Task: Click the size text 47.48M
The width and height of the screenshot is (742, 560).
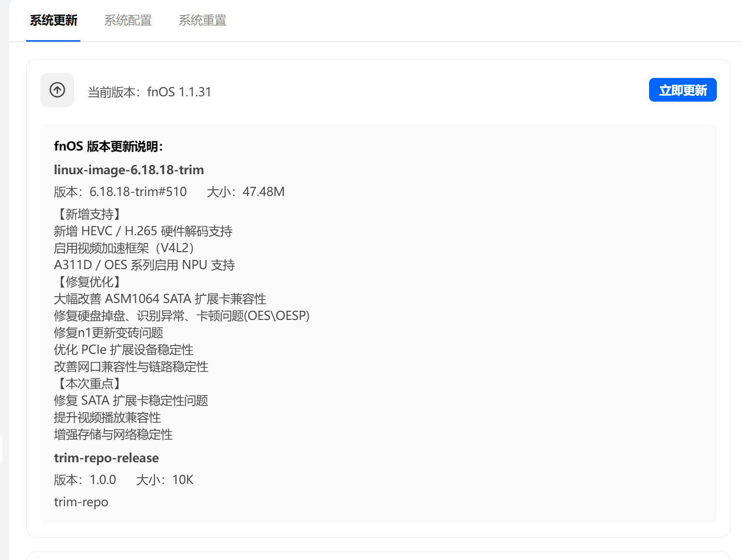Action: pyautogui.click(x=263, y=192)
